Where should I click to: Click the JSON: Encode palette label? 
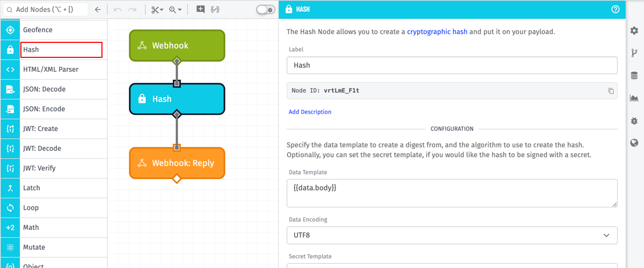tap(44, 109)
